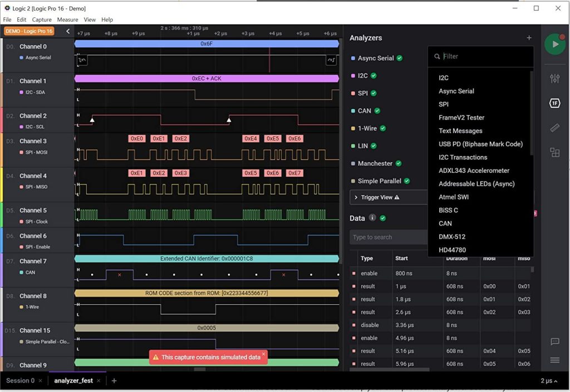Jump to next edge on Channel 0
Screen dimensions: 570x392
coord(331,60)
